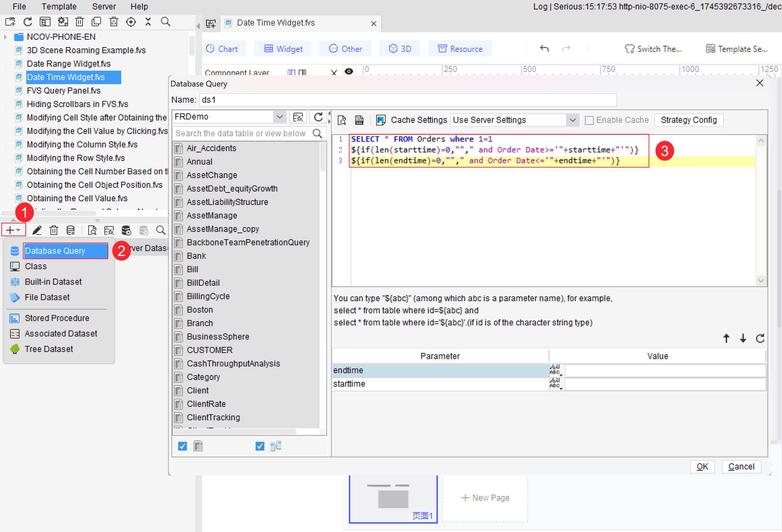The image size is (782, 532).
Task: Toggle the component layer eye visibility icon
Action: coord(349,71)
